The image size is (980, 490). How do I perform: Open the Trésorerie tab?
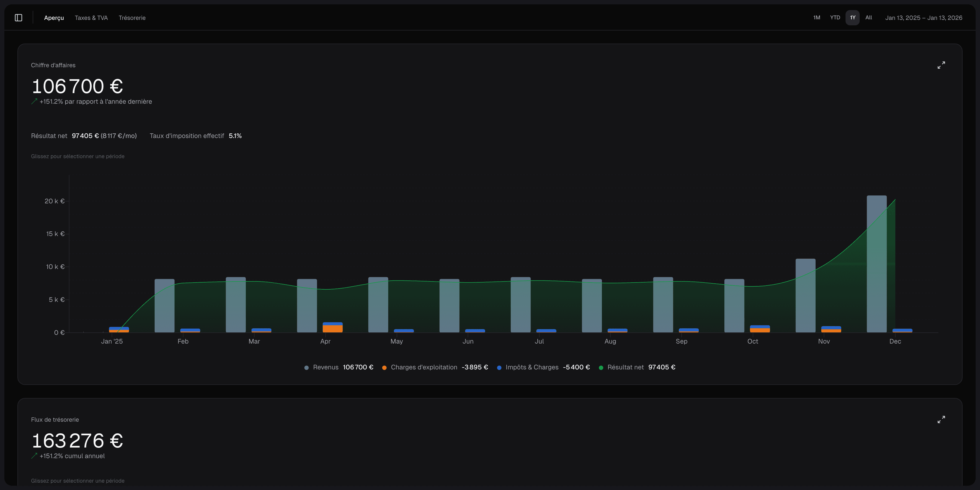(x=132, y=18)
